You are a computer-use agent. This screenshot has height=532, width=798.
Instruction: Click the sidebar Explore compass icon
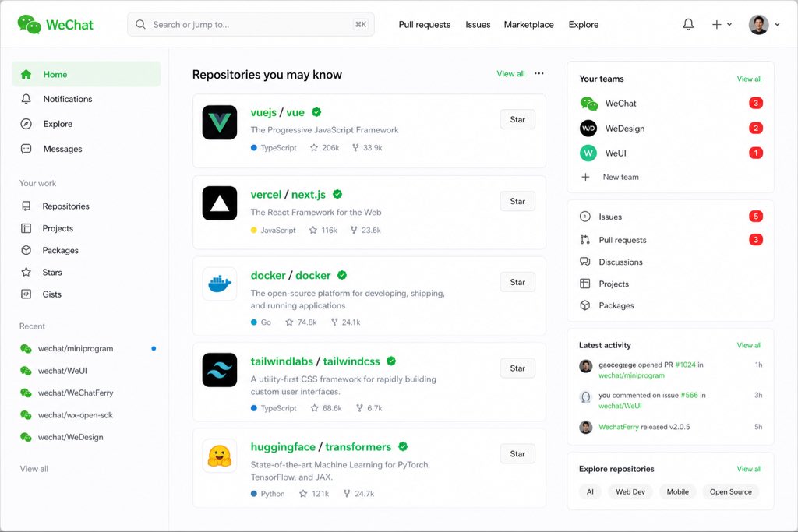pos(26,124)
